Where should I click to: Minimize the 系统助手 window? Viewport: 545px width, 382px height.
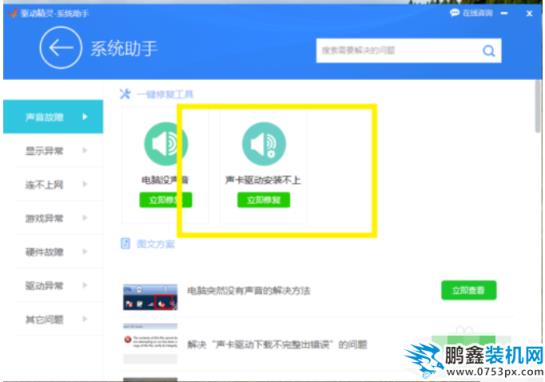coord(504,13)
